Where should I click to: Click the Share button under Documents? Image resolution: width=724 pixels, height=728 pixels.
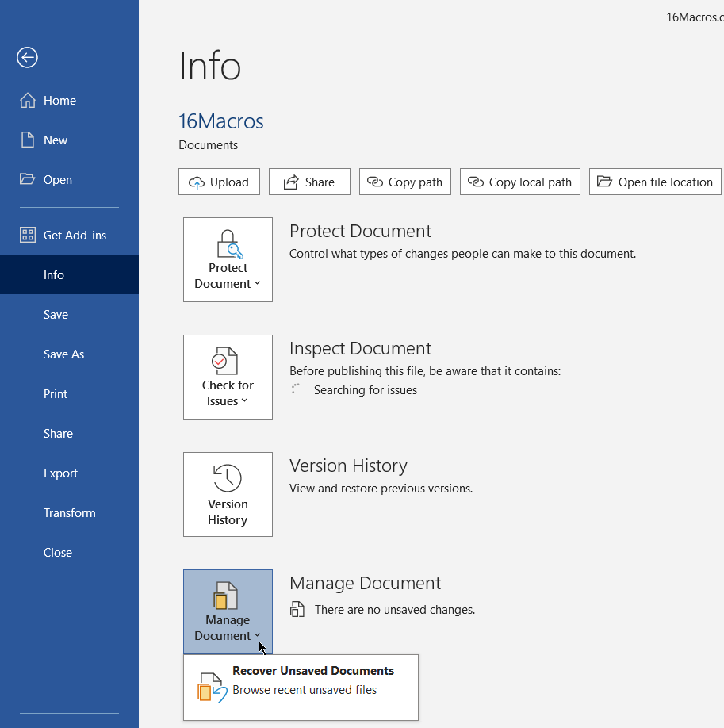[x=309, y=182]
